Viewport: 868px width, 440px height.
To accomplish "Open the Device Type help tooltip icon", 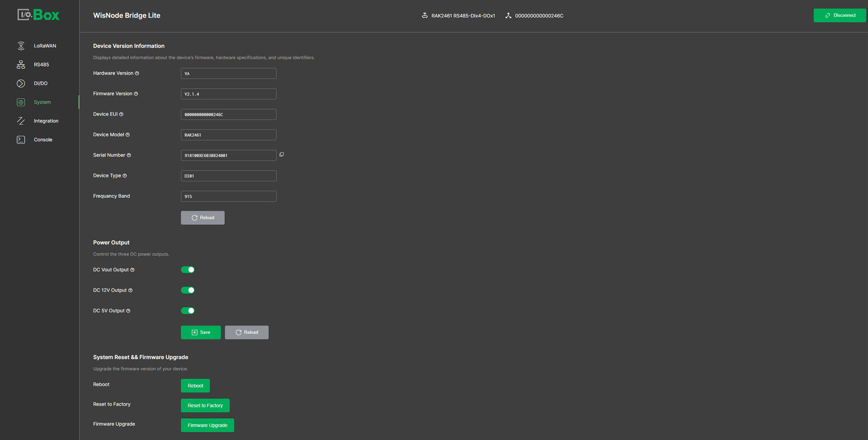I will (x=125, y=175).
